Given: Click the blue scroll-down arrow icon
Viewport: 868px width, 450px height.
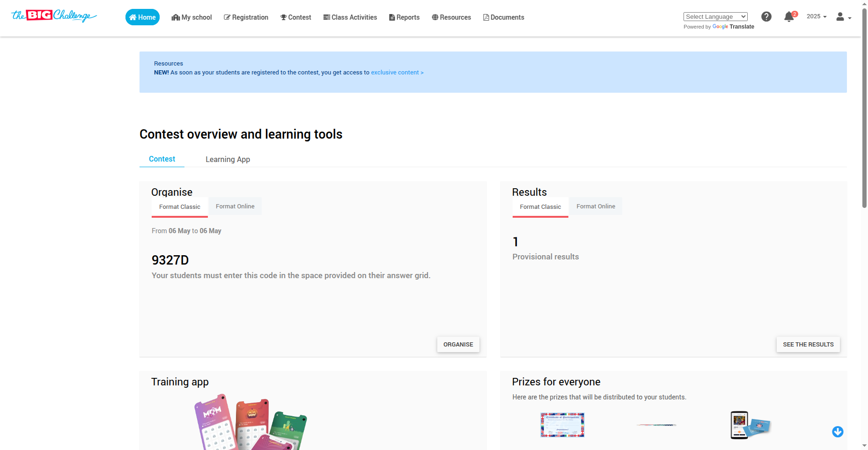Looking at the screenshot, I should click(838, 432).
